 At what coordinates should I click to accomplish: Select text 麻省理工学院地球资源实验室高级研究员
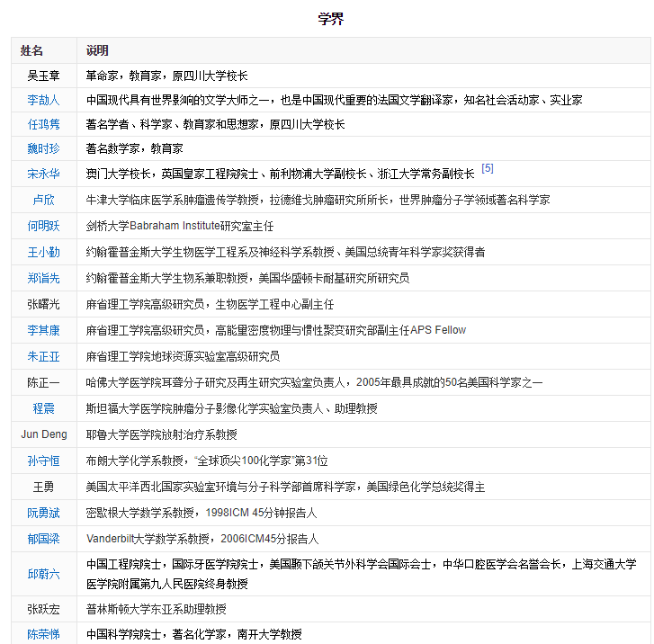183,356
